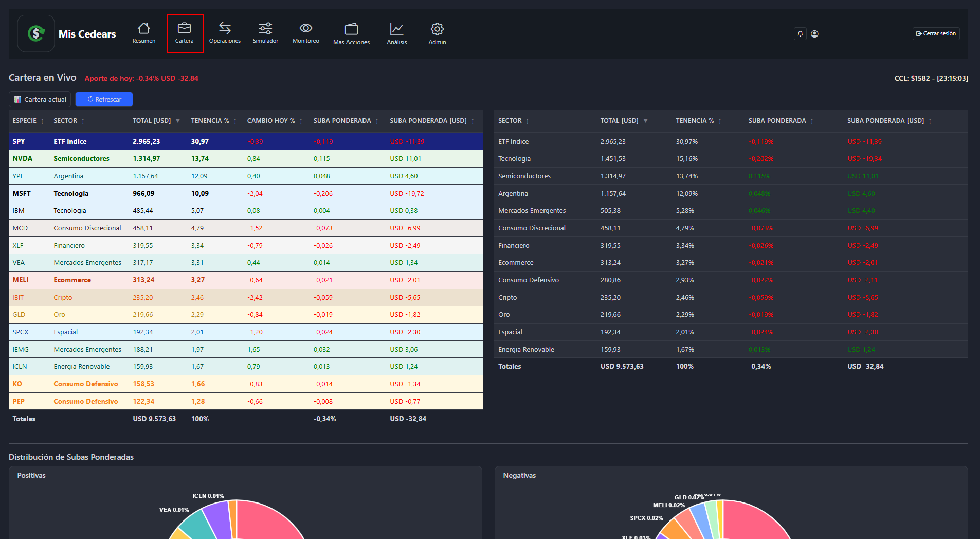Refresh the live portfolio with Refrescar
The height and width of the screenshot is (539, 980).
pyautogui.click(x=104, y=99)
